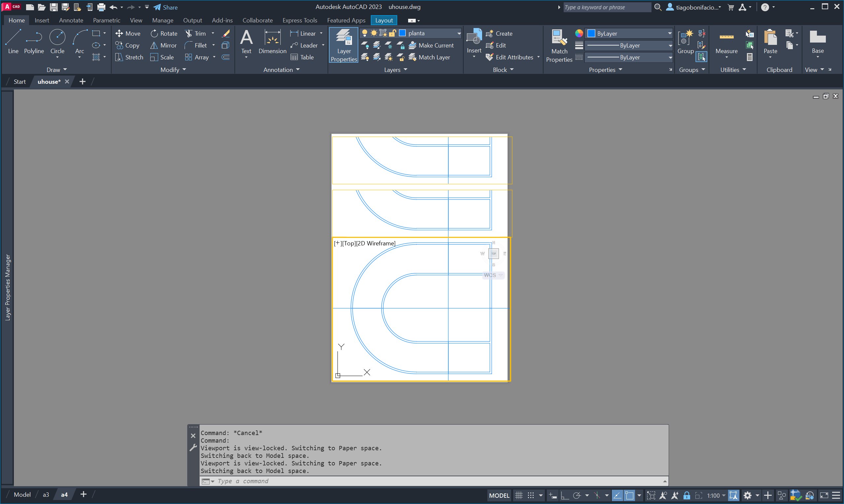Image resolution: width=844 pixels, height=504 pixels.
Task: Switch to the Annotate ribbon tab
Action: click(71, 20)
